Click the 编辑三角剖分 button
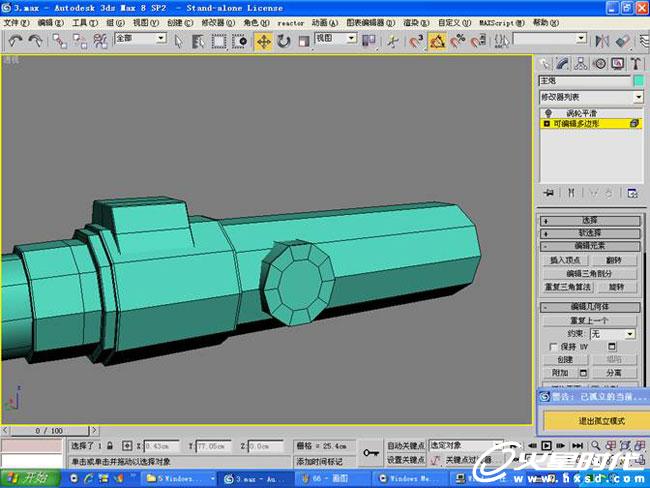 pyautogui.click(x=589, y=274)
